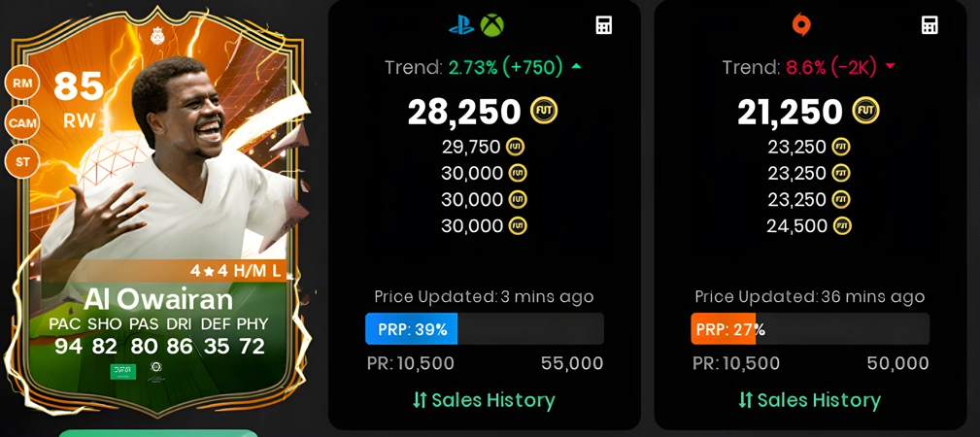Click FUT coin icon beside 28,250
Screen dimensions: 980x437
click(544, 112)
